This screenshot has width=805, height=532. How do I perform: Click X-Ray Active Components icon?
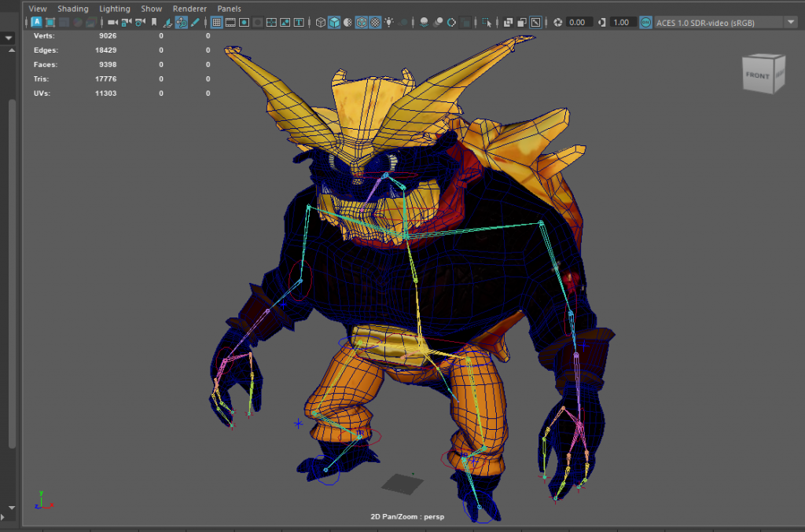[522, 22]
